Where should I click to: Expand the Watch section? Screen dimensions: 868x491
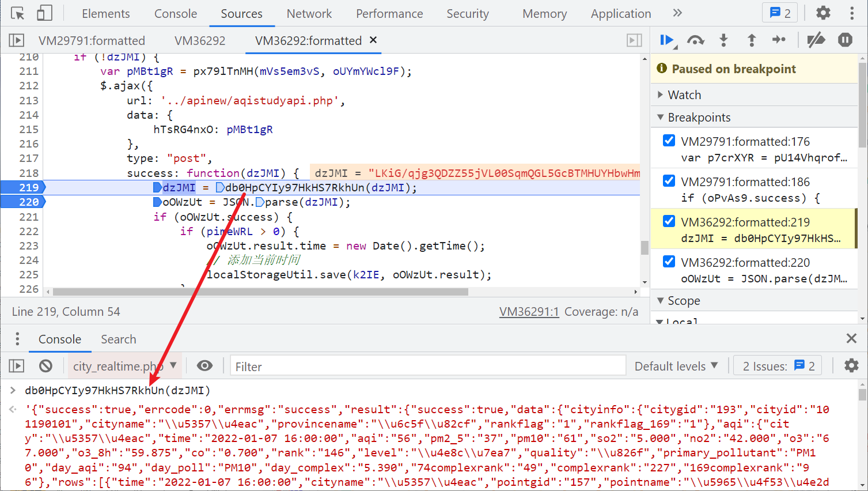[x=755, y=95]
